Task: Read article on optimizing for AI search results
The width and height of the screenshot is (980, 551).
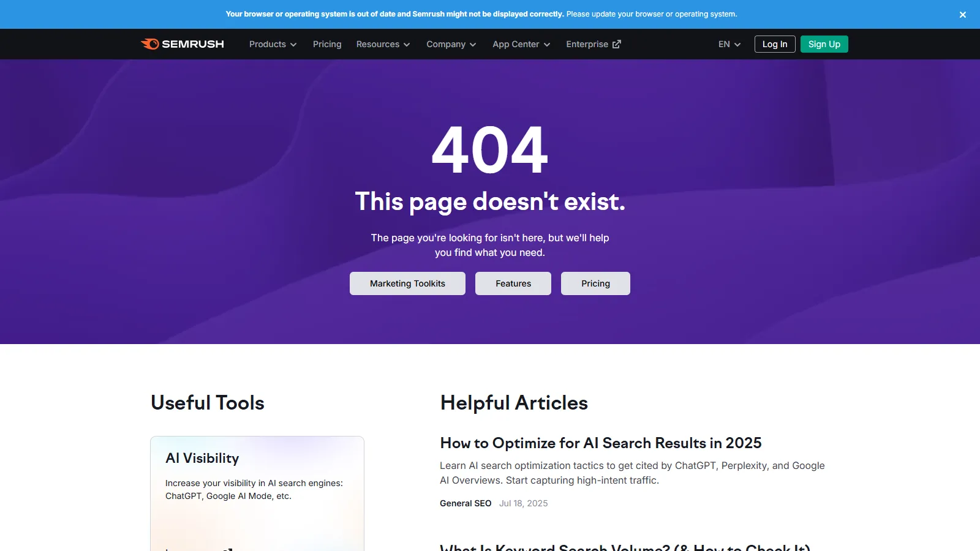Action: 600,443
